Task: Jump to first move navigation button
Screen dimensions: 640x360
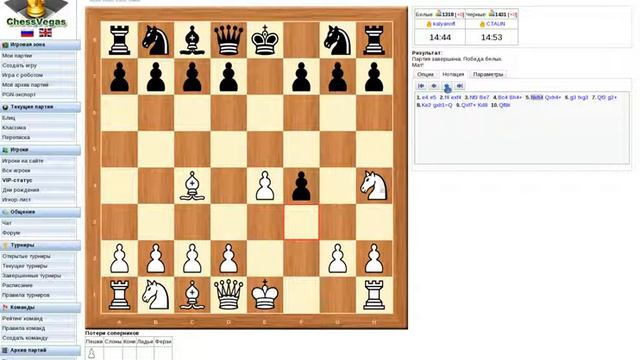Action: coord(421,86)
